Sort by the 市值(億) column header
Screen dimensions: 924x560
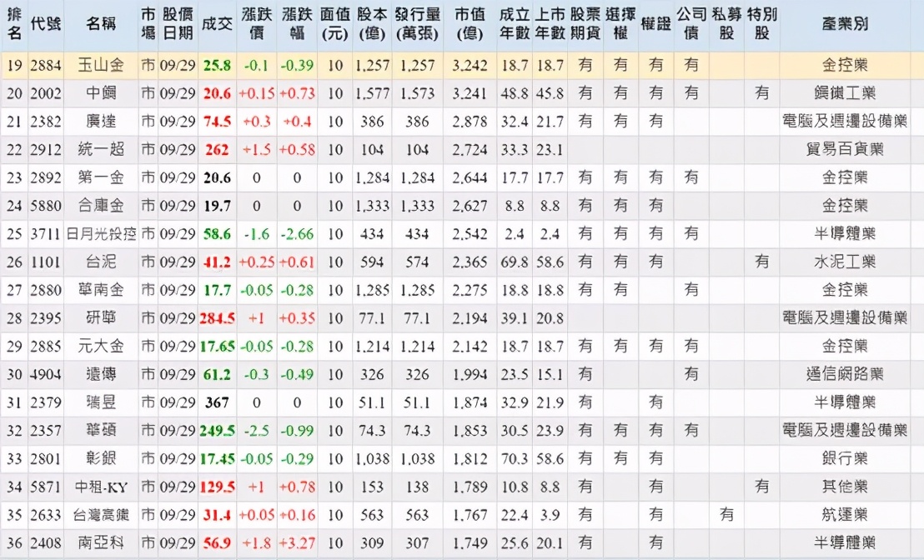[x=468, y=24]
